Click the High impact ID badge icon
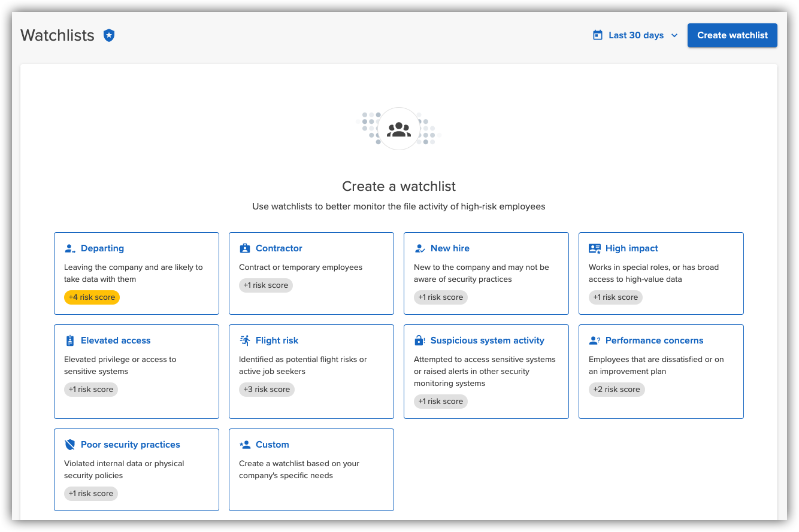 click(x=594, y=247)
